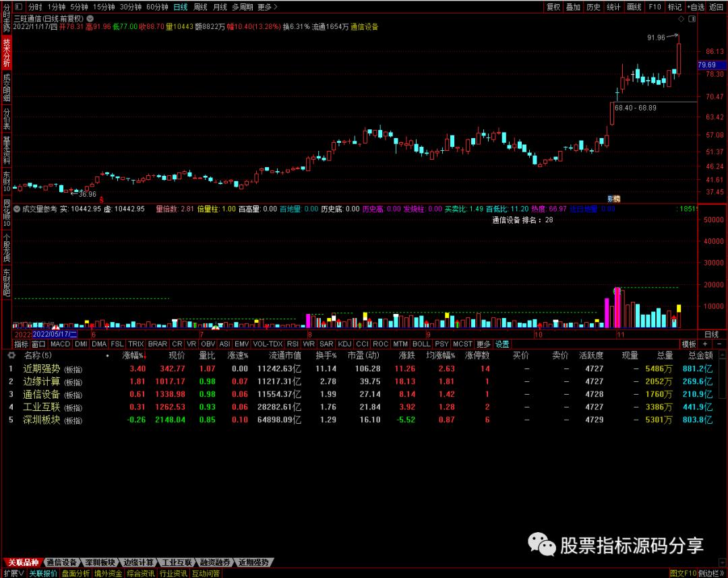Viewport: 728px width, 578px height.
Task: Open the 互动问答 bottom menu
Action: click(x=206, y=573)
